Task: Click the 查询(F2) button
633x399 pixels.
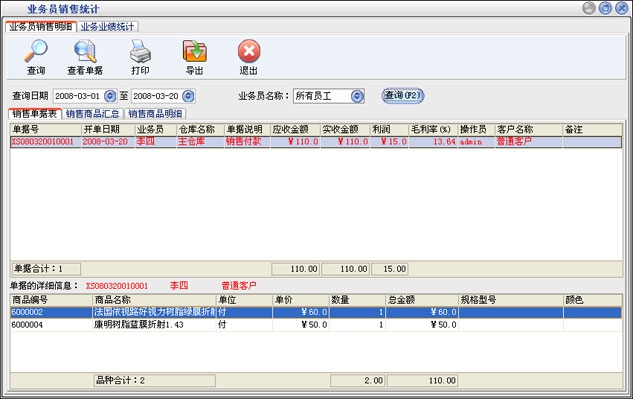Action: coord(402,96)
